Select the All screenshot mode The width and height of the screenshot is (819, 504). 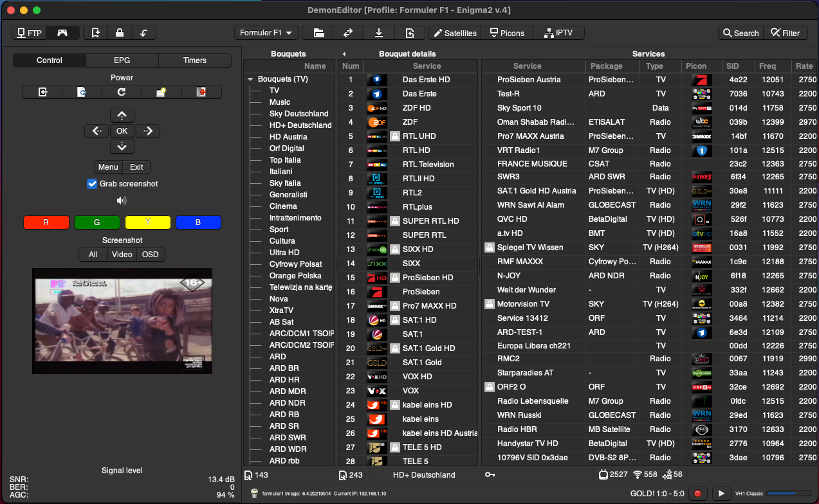(93, 255)
